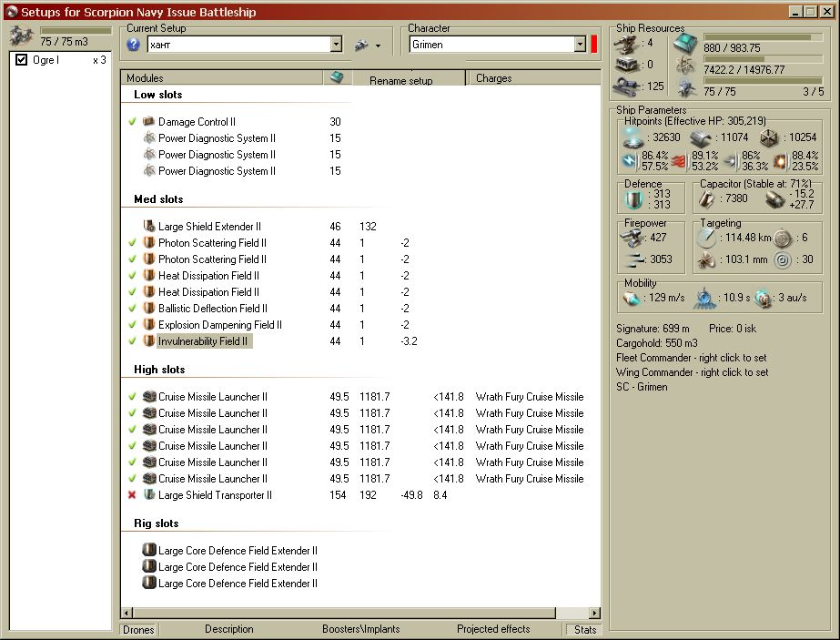840x640 pixels.
Task: Click SC - Grimen label
Action: click(642, 387)
